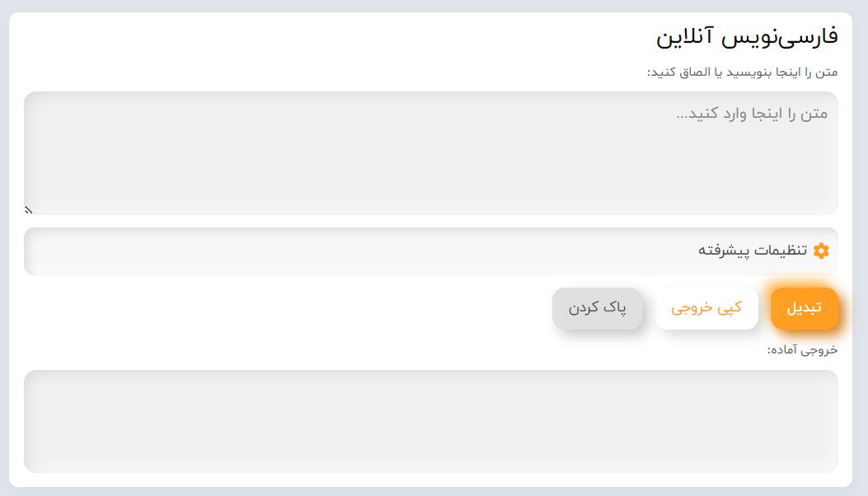Viewport: 868px width, 496px height.
Task: Click "پاک کردن" to clear the text
Action: point(597,308)
